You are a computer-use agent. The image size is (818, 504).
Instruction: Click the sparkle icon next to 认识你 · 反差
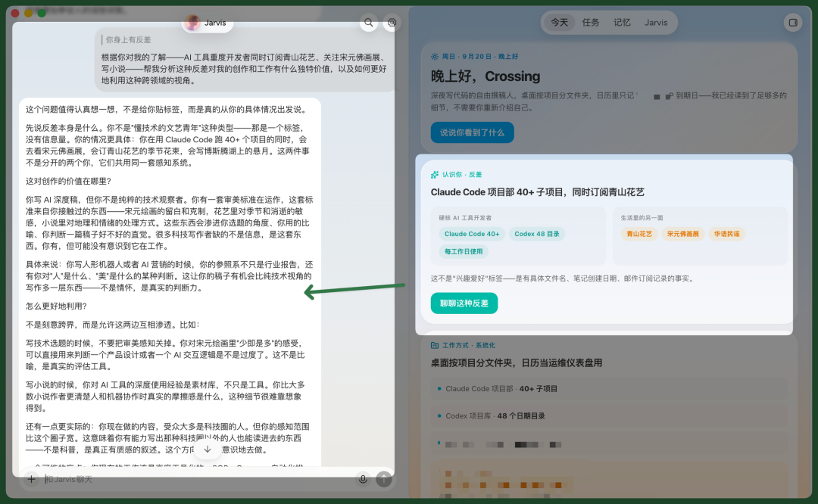coord(435,175)
